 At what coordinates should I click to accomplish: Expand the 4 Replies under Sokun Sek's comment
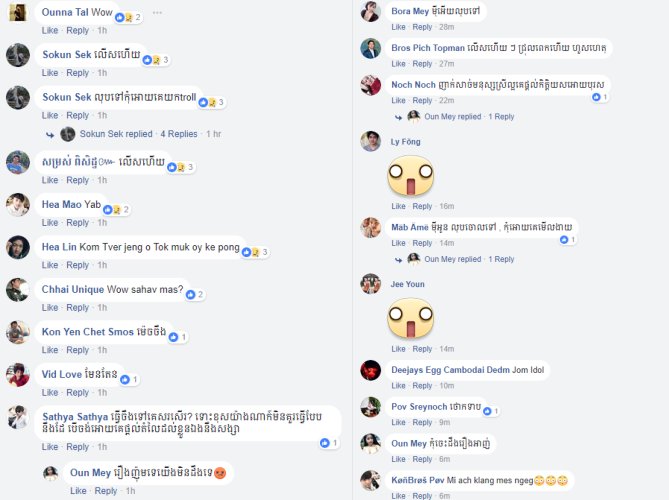(x=179, y=134)
